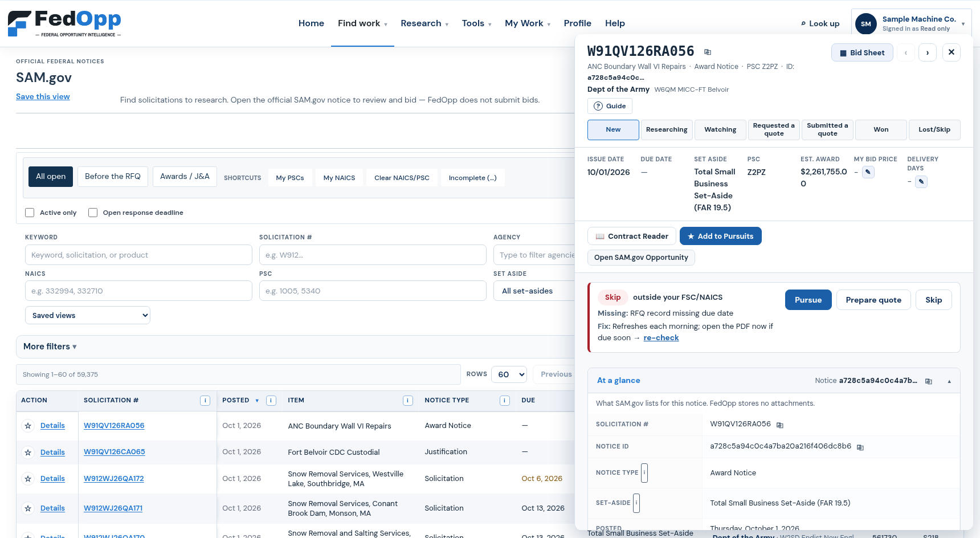Image resolution: width=980 pixels, height=538 pixels.
Task: Open SAM.gov Opportunity link
Action: (641, 258)
